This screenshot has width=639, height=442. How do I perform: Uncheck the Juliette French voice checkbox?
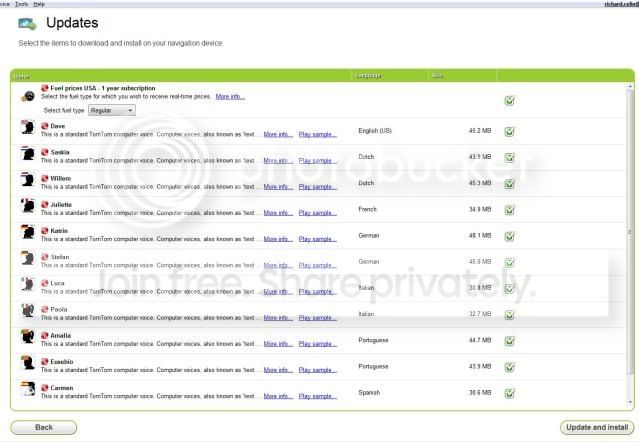509,210
